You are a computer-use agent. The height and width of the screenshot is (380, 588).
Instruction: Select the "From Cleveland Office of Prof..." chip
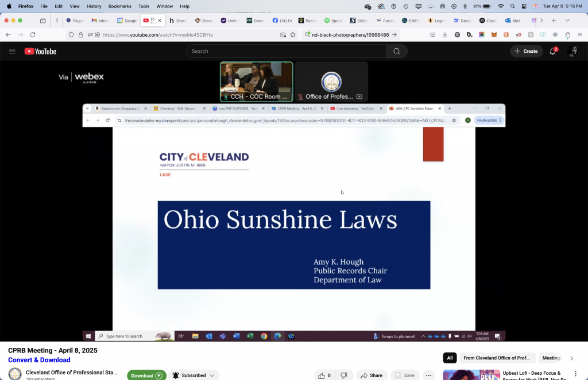coord(497,358)
